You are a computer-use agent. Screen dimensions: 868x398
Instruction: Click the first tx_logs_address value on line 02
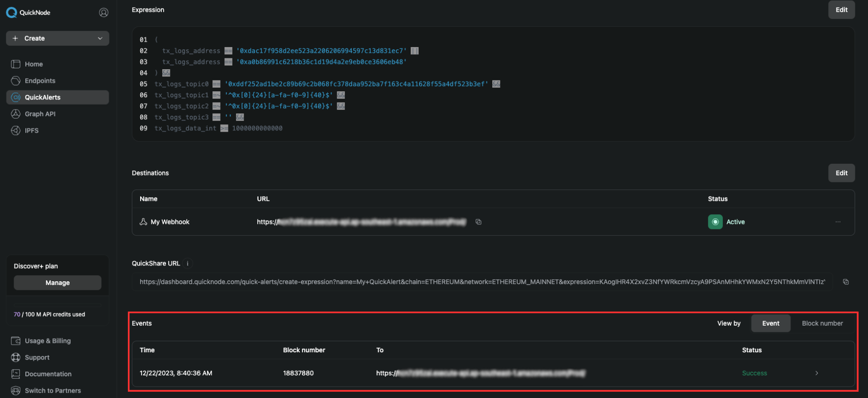(x=321, y=51)
